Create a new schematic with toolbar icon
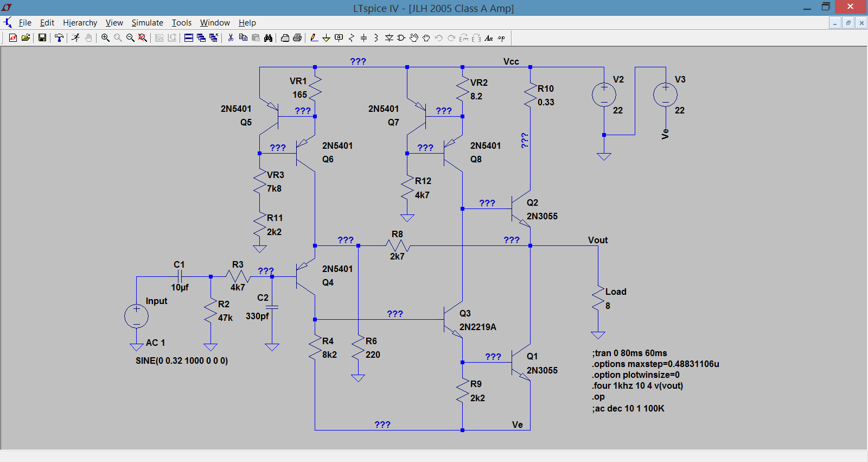This screenshot has width=868, height=462. 12,38
